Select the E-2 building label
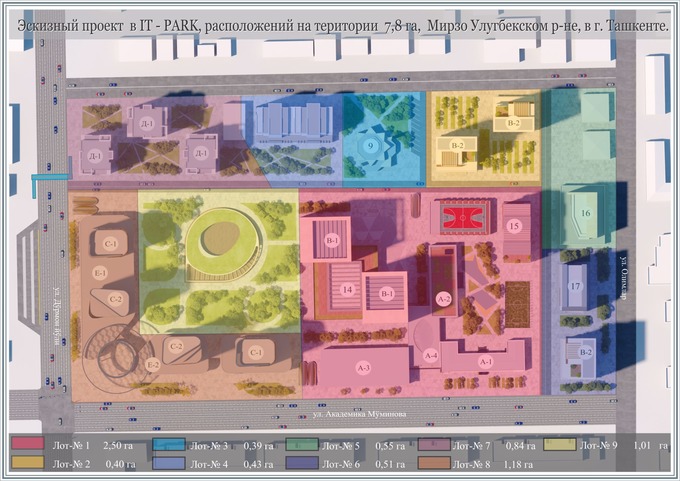Viewport: 680px width, 481px height. tap(153, 365)
